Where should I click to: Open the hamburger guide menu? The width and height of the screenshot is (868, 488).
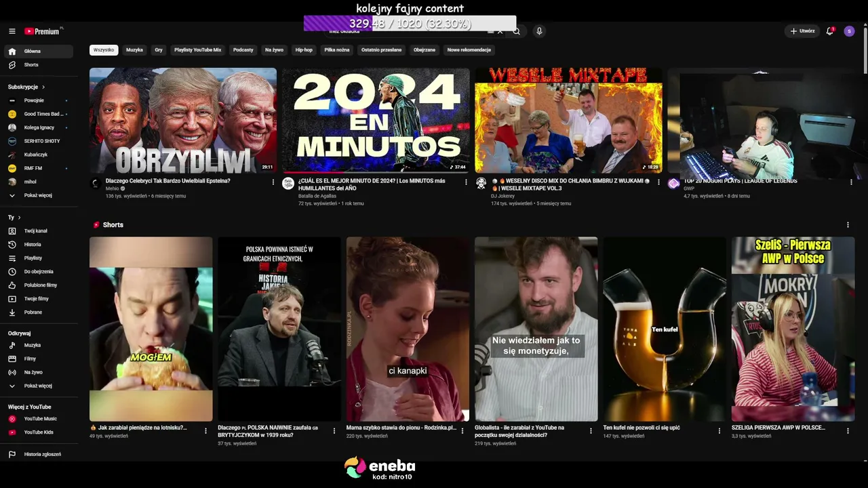(x=12, y=31)
